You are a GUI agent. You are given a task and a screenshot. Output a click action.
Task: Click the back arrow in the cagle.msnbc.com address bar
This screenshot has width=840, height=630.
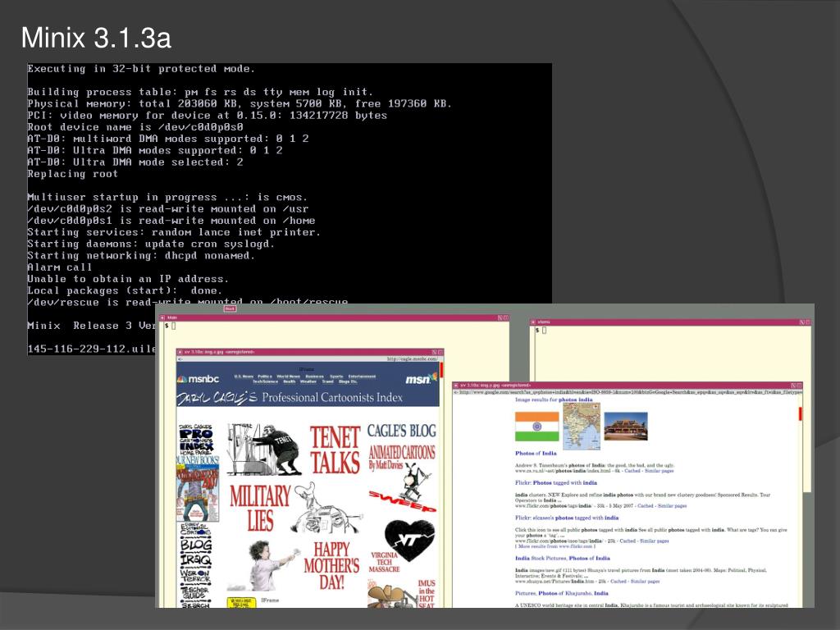180,359
